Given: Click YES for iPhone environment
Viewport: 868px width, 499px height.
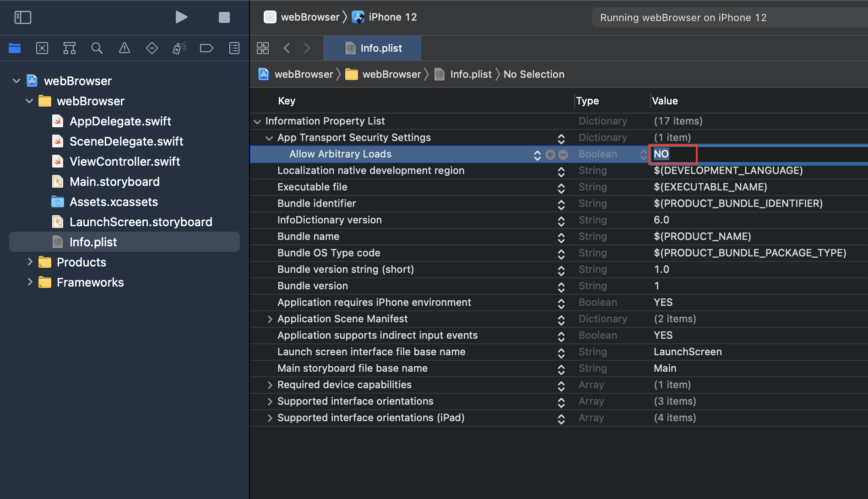Looking at the screenshot, I should (x=663, y=303).
